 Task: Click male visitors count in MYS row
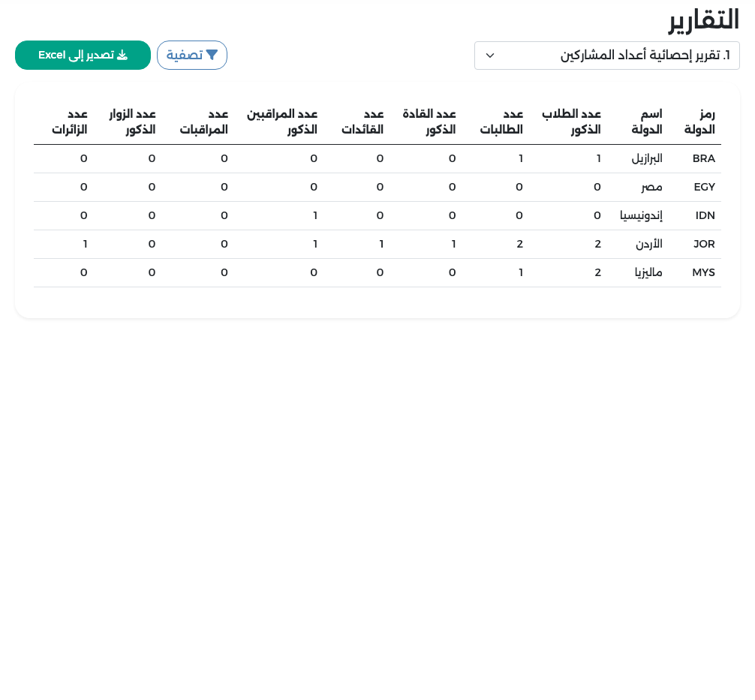[152, 272]
